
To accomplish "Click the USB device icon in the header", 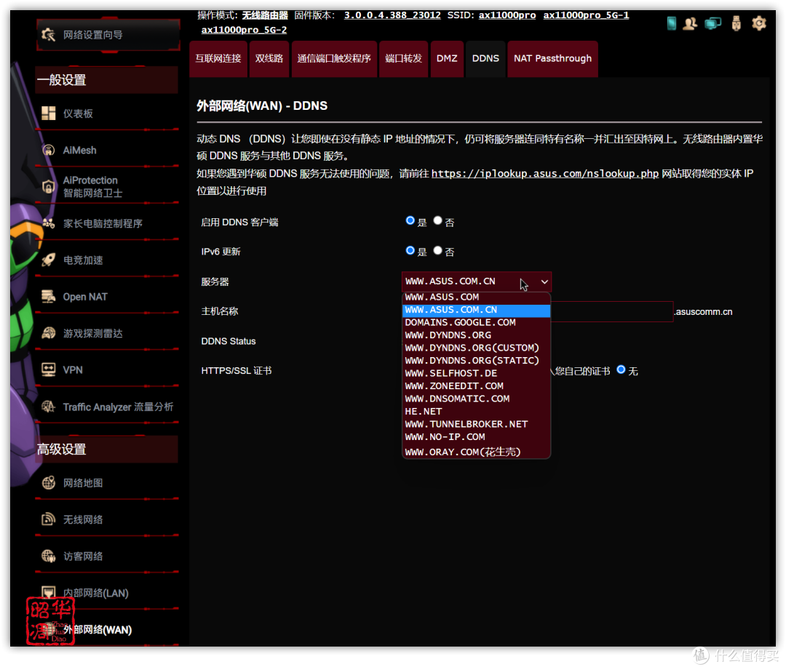I will pos(736,23).
